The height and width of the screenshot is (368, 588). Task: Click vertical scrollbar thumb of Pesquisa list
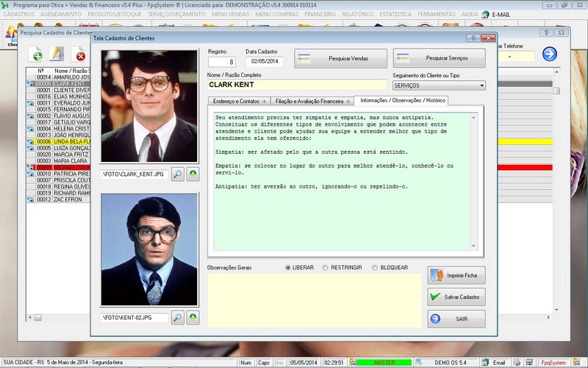point(556,91)
